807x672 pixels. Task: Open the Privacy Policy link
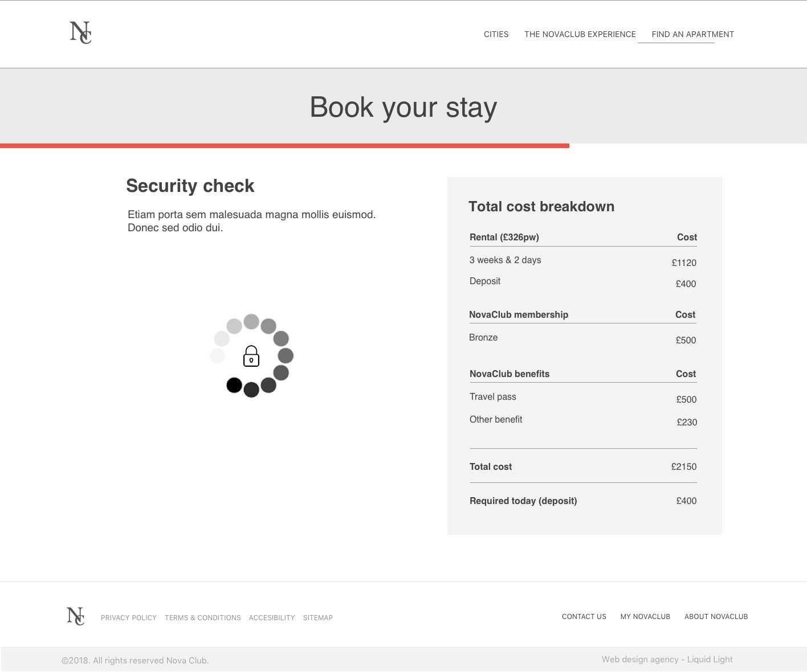[x=129, y=618]
